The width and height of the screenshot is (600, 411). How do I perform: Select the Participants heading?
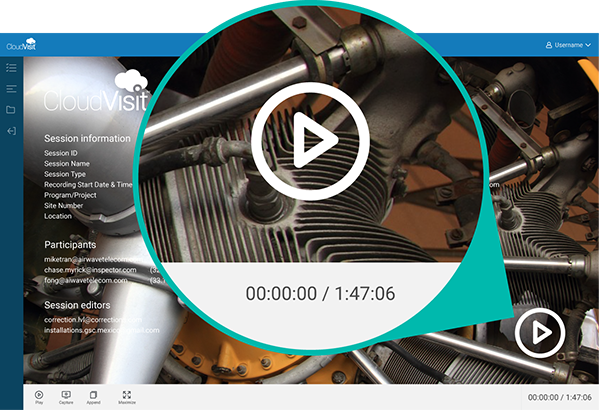pos(70,245)
